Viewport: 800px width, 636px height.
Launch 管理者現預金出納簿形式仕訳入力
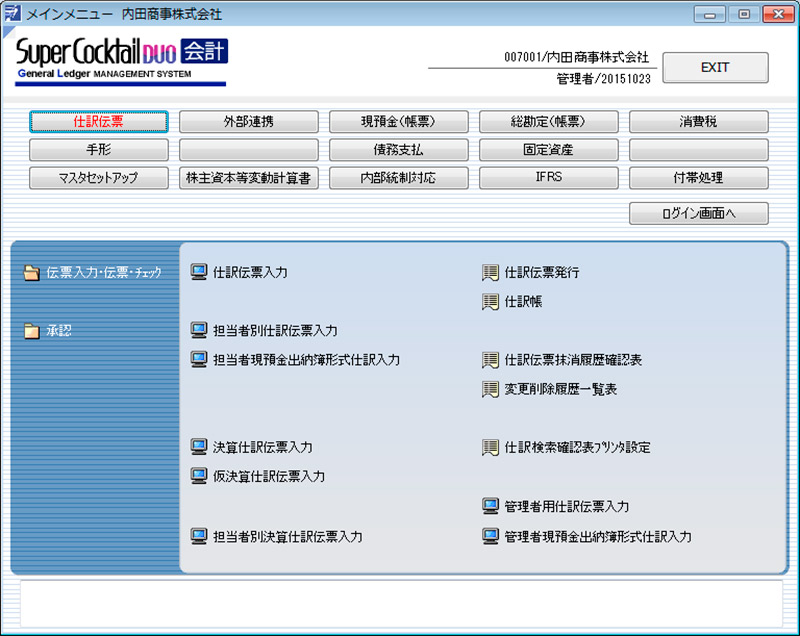pos(598,537)
